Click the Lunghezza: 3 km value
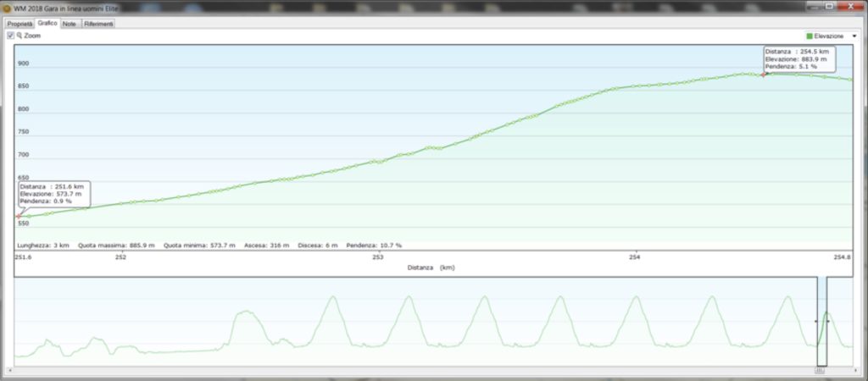 tap(43, 245)
